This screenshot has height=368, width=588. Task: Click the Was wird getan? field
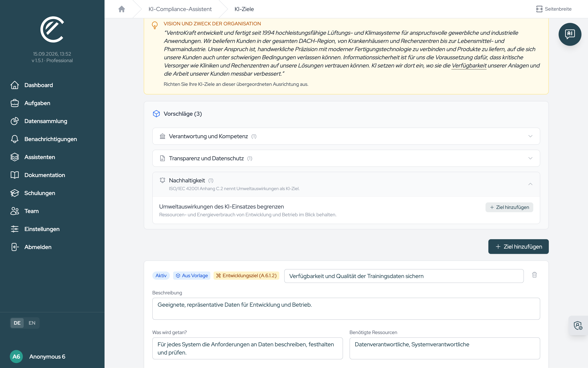click(x=247, y=348)
